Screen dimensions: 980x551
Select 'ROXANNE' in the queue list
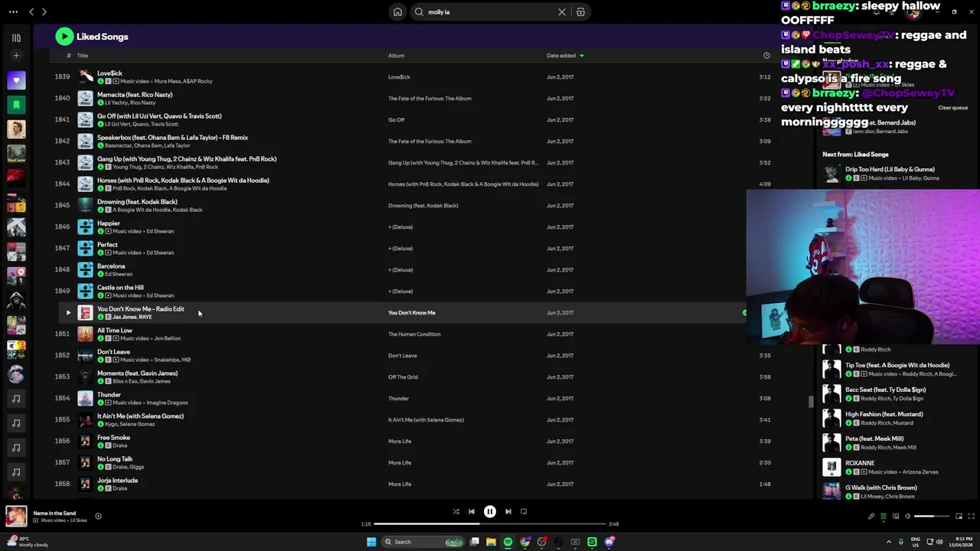pos(860,464)
